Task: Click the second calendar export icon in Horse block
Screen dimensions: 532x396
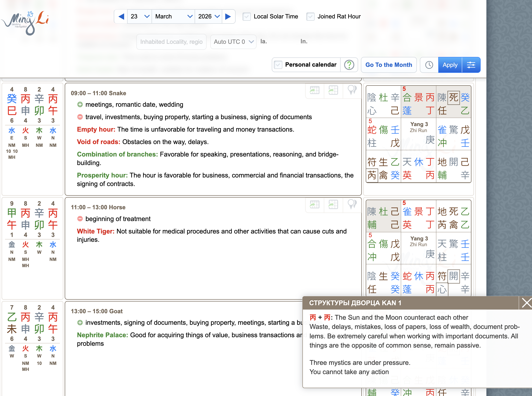Action: click(333, 205)
